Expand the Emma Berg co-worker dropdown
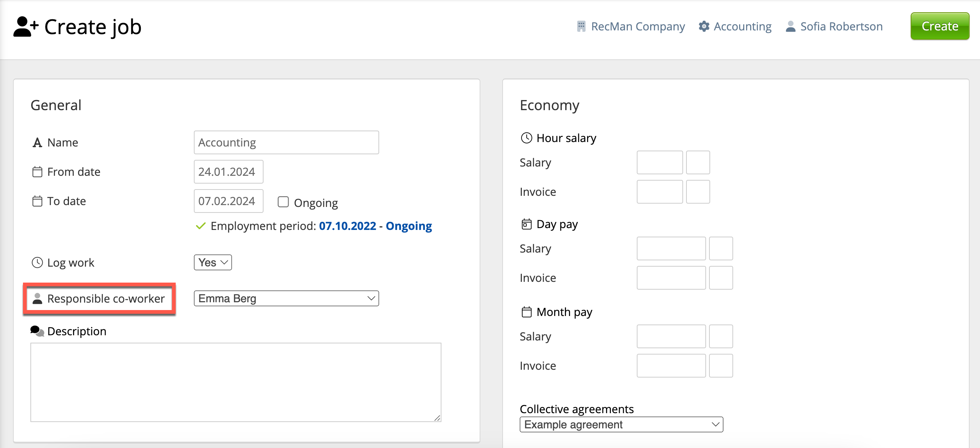Image resolution: width=980 pixels, height=448 pixels. 286,299
